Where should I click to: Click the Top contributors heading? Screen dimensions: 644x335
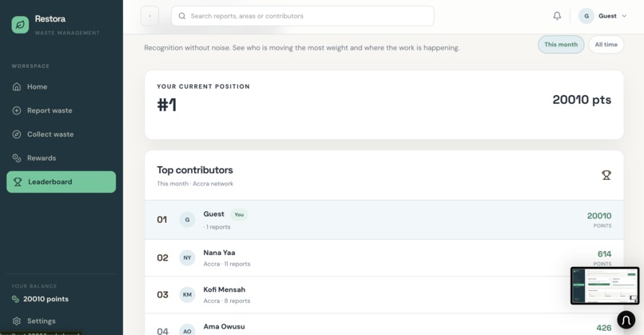[x=195, y=170]
